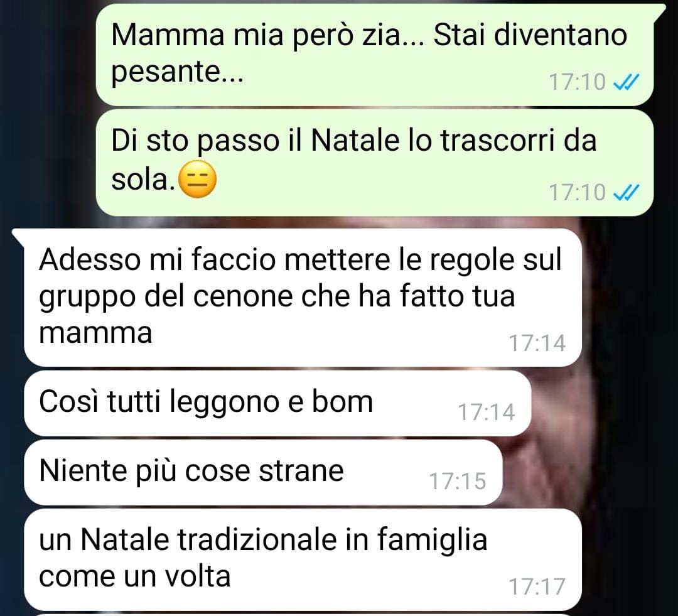
Task: Tap the word 'pesante...' in the top bubble
Action: click(x=178, y=72)
